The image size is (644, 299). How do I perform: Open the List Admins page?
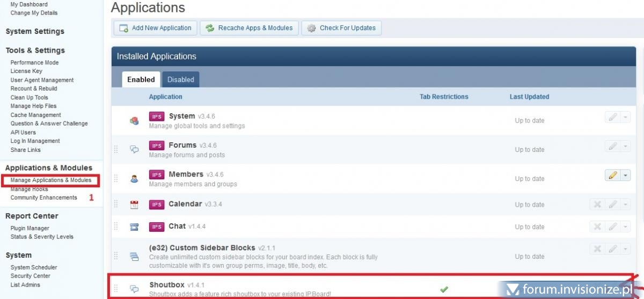(25, 285)
